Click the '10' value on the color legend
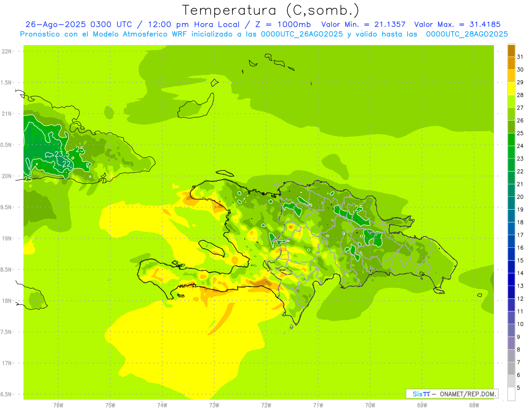This screenshot has height=411, width=532. pyautogui.click(x=520, y=324)
